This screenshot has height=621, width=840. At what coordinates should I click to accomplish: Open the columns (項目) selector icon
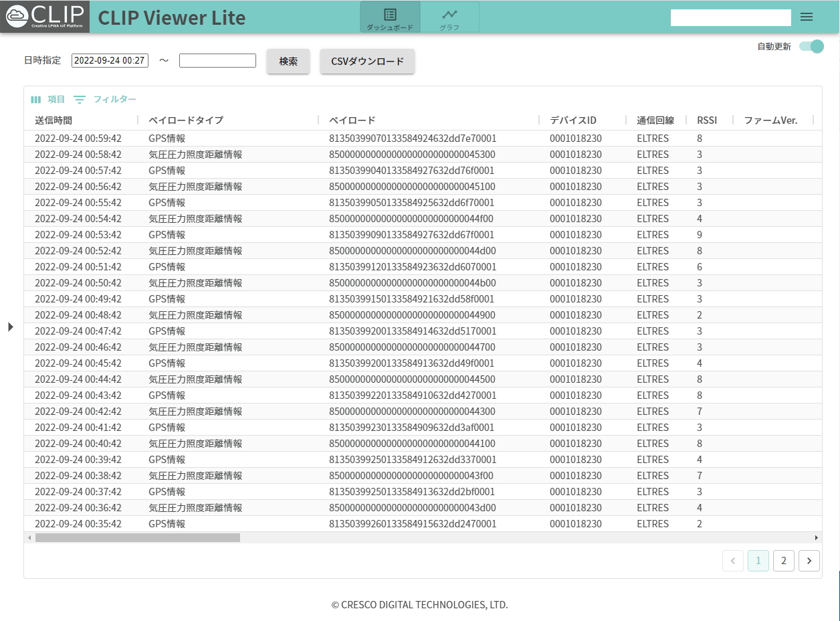[x=37, y=100]
